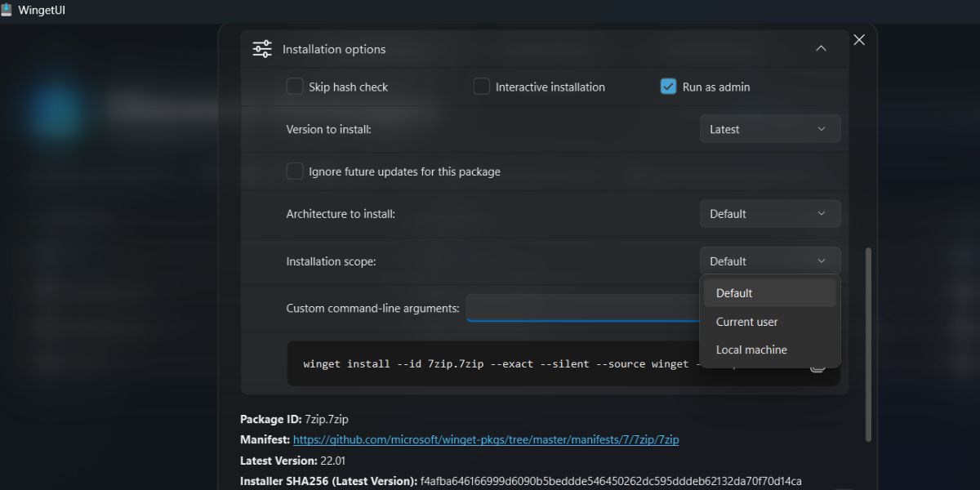
Task: Choose Local machine installation scope
Action: click(x=770, y=350)
